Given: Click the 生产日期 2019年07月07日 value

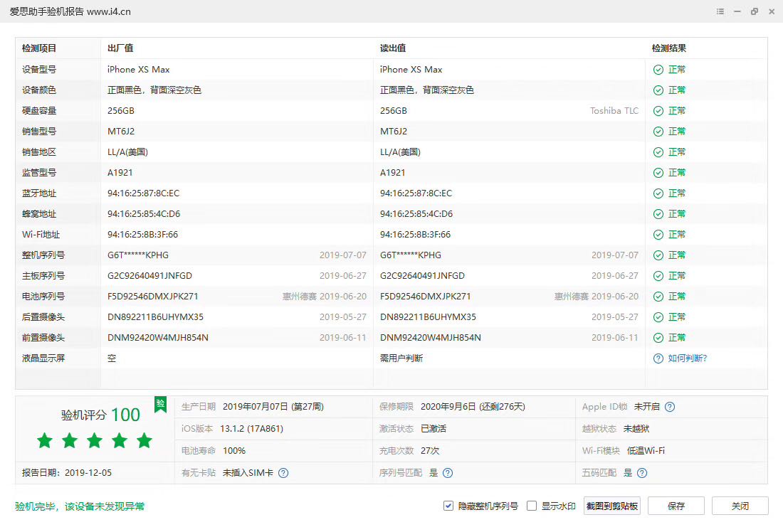Looking at the screenshot, I should pyautogui.click(x=273, y=407).
